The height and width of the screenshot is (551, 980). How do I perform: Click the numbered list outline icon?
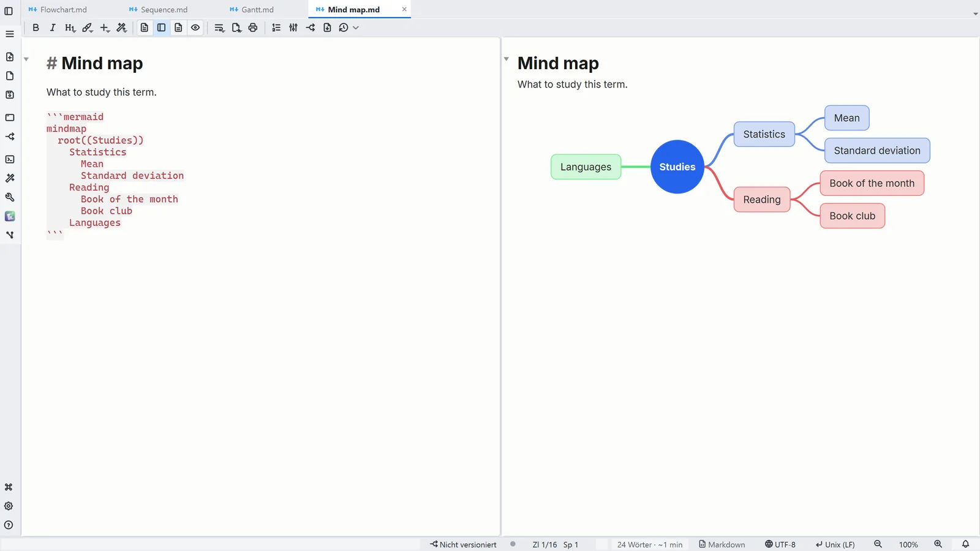[x=276, y=28]
